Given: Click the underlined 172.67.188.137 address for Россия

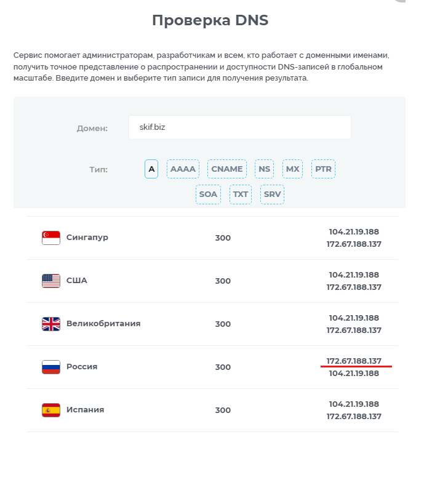Looking at the screenshot, I should pos(354,361).
